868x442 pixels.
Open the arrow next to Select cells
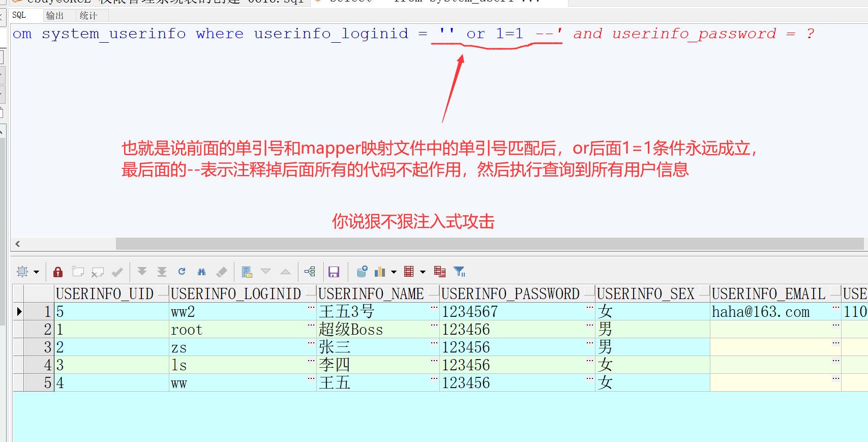[x=36, y=272]
